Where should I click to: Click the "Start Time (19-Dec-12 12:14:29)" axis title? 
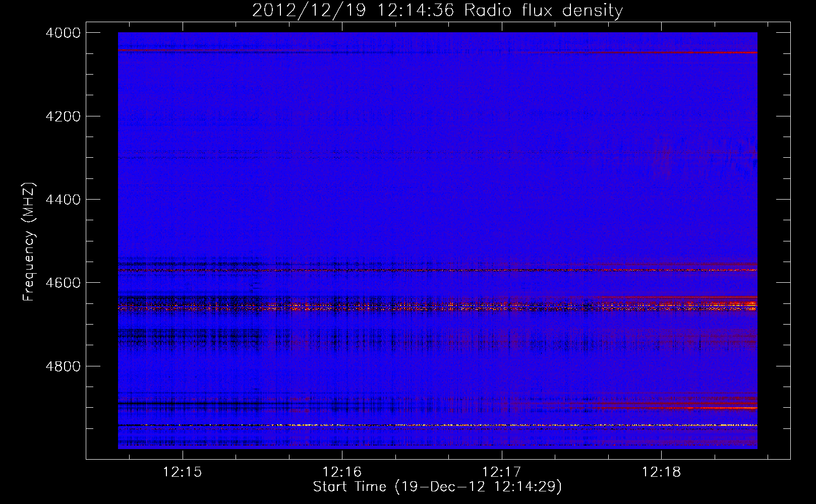click(x=437, y=487)
